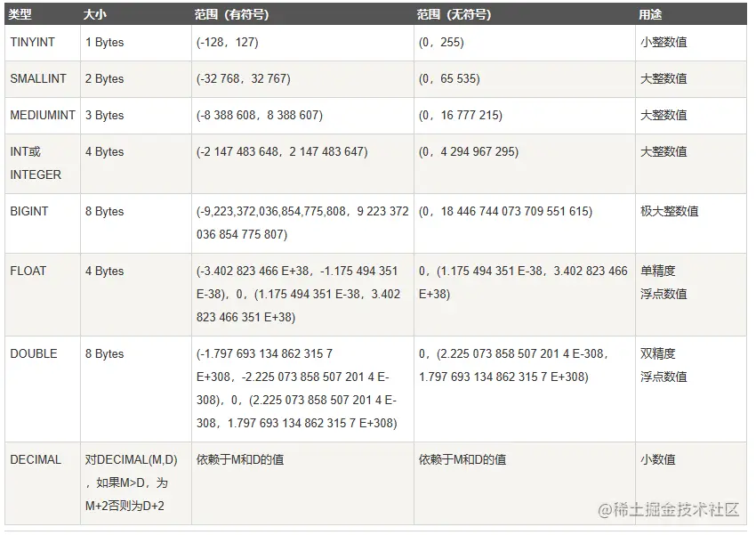
Task: Click the 范围 (有符号) column header
Action: pyautogui.click(x=302, y=14)
